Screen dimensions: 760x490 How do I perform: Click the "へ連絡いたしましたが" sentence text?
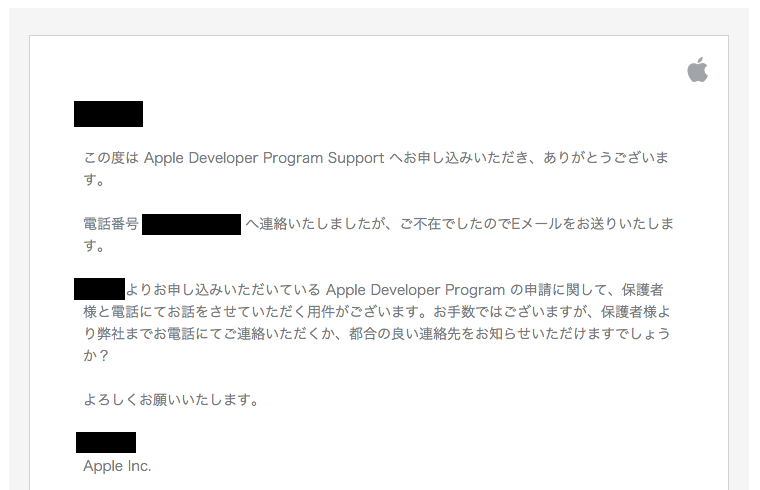click(x=459, y=224)
